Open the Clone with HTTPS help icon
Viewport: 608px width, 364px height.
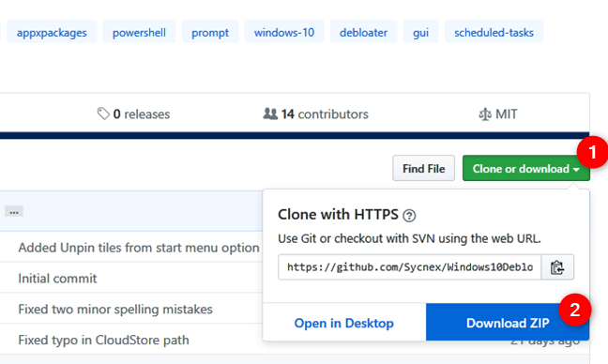[x=409, y=215]
